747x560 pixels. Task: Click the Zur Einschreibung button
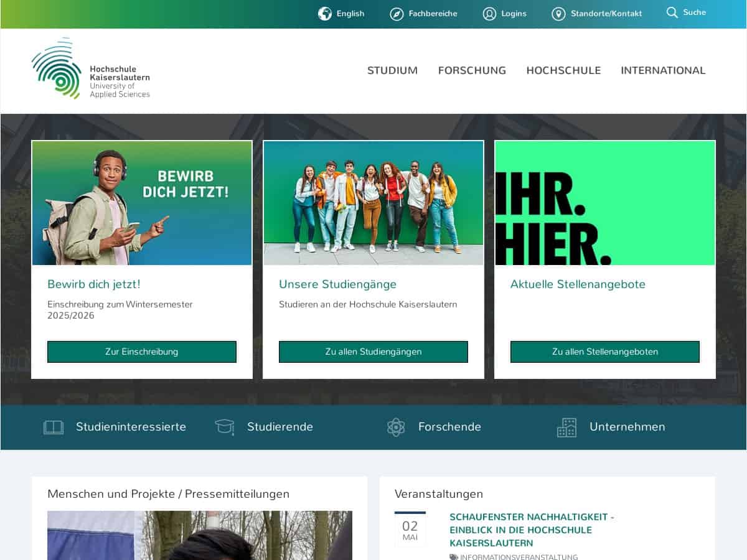point(142,352)
